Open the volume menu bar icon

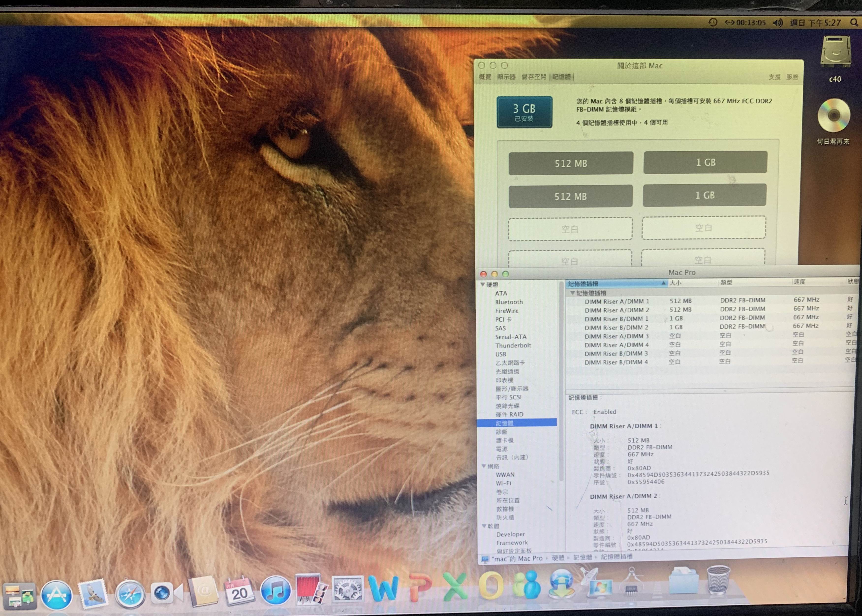(x=778, y=23)
